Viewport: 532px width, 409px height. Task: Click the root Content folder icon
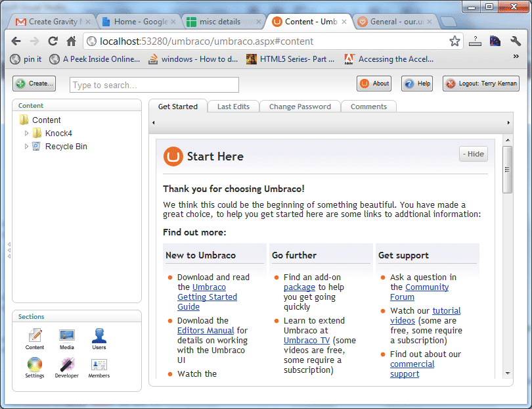24,120
